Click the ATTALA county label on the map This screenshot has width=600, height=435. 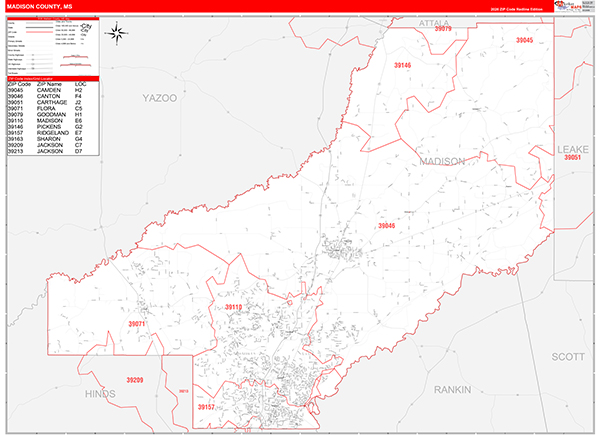click(x=434, y=23)
